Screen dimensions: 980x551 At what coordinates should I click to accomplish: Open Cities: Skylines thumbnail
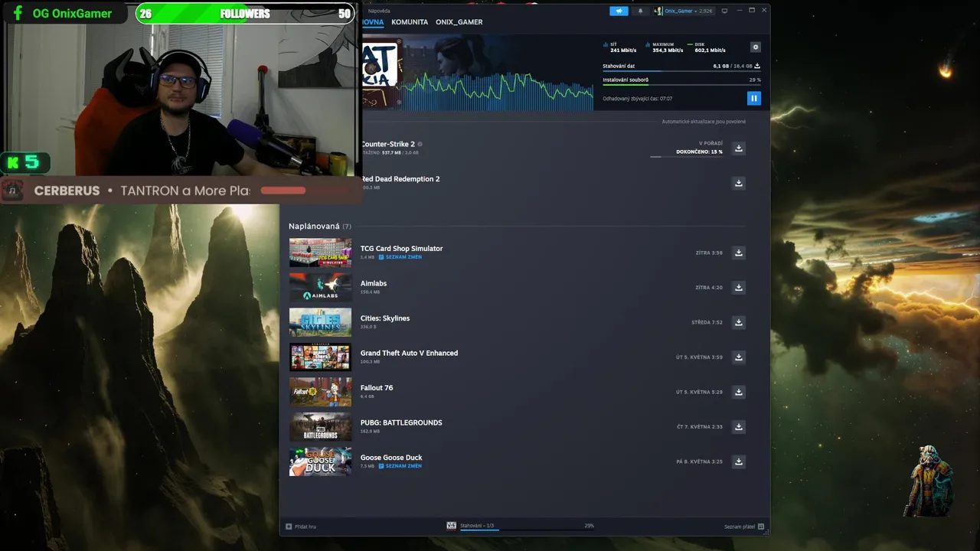pos(321,322)
